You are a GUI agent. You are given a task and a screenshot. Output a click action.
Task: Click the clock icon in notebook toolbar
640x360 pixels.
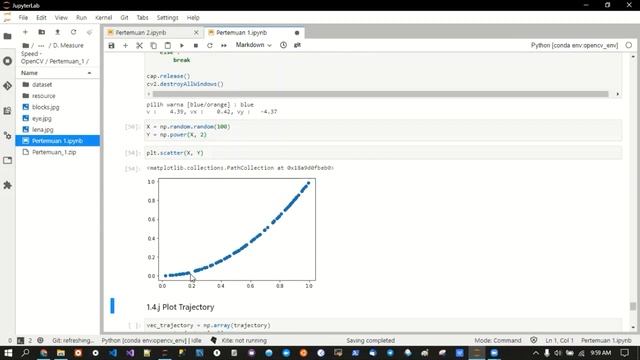(283, 45)
